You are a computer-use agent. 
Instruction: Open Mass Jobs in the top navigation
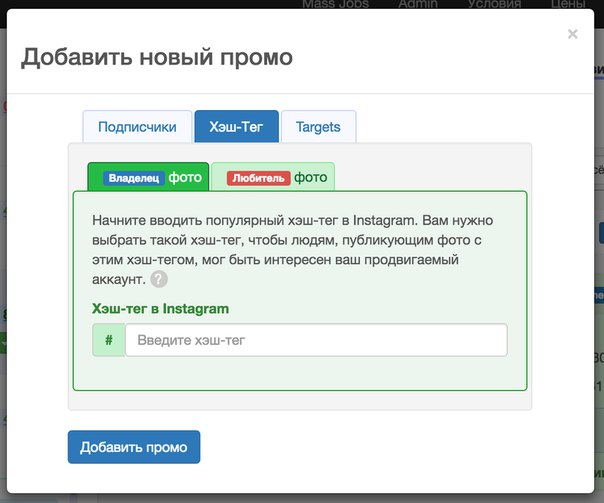[x=335, y=4]
